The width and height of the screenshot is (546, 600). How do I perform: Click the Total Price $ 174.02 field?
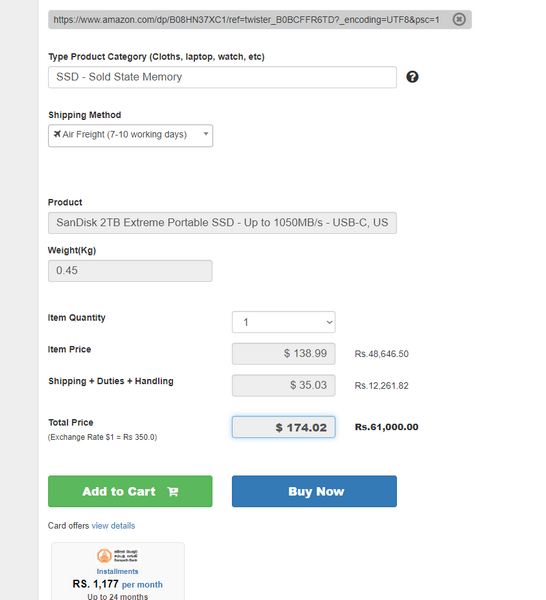(x=284, y=427)
